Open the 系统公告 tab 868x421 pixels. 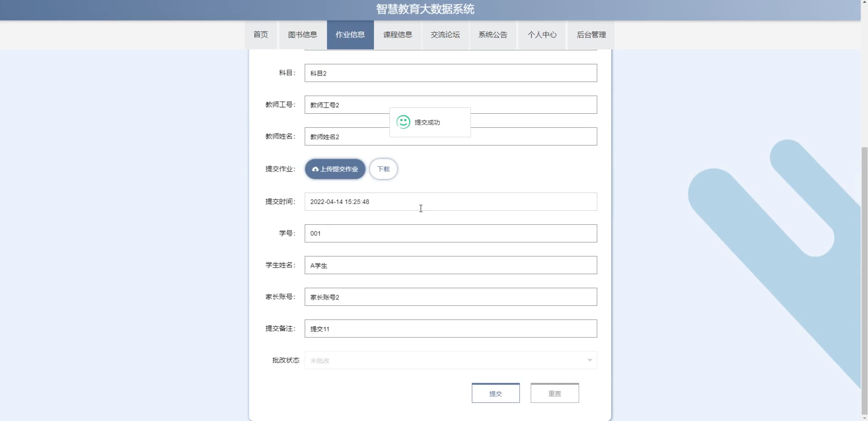(493, 35)
